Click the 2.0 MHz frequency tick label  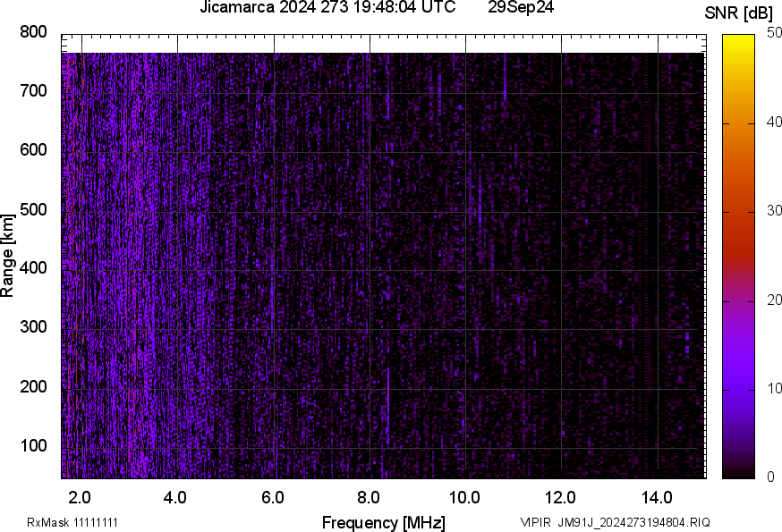[x=81, y=497]
